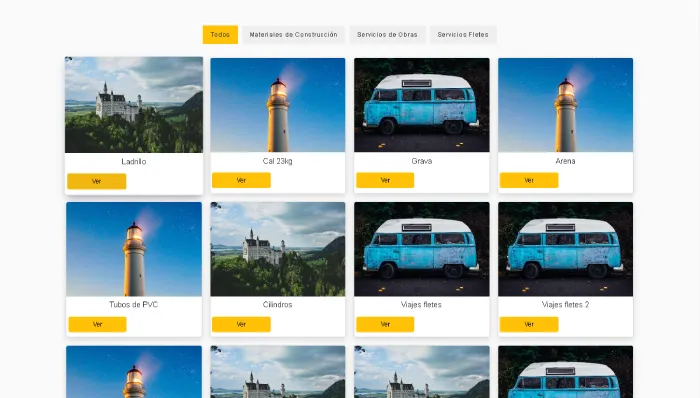Image resolution: width=700 pixels, height=398 pixels.
Task: Show the Servicios Fletes category
Action: (x=463, y=34)
